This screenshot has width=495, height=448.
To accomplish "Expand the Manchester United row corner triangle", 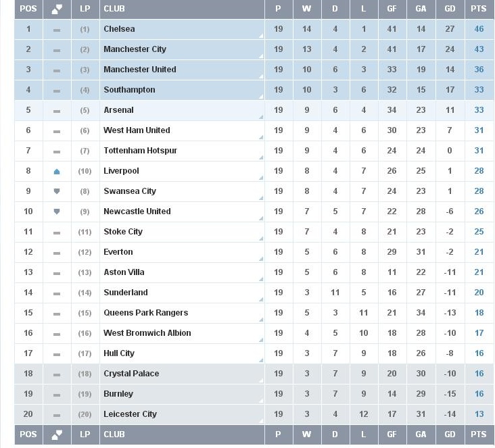I will click(261, 76).
